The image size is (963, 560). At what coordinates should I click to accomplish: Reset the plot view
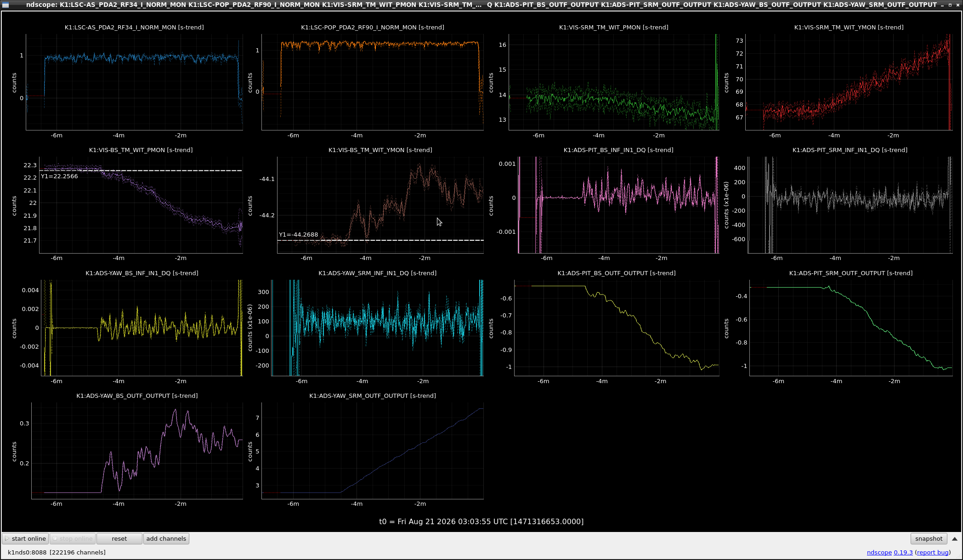point(119,538)
